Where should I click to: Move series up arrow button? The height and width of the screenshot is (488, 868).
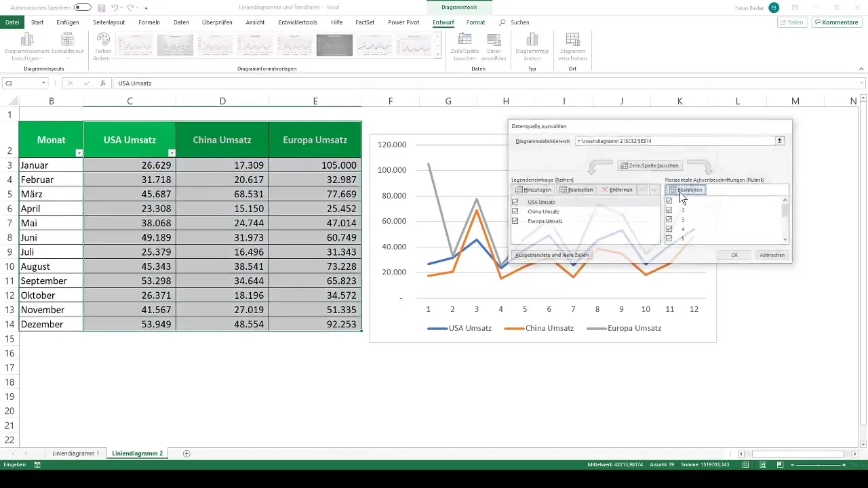click(644, 190)
